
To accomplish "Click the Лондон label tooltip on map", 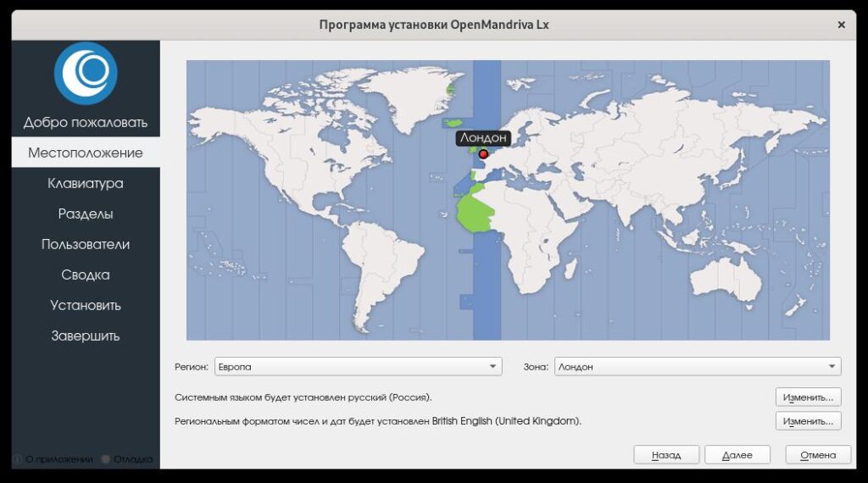I will pos(483,137).
